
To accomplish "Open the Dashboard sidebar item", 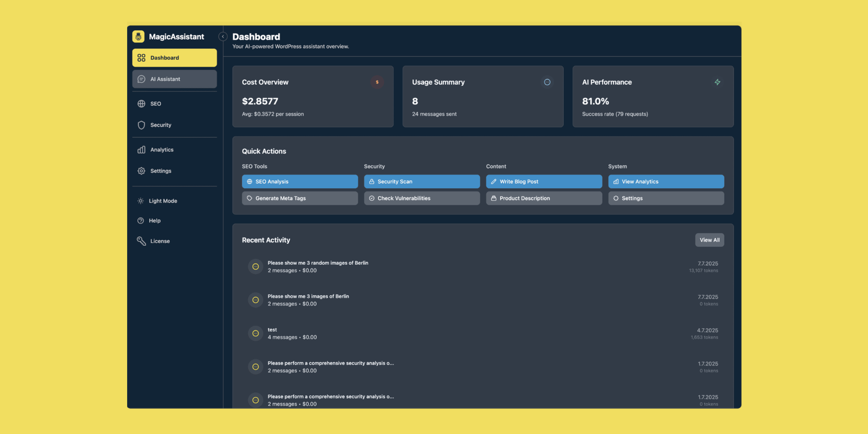I will click(174, 58).
